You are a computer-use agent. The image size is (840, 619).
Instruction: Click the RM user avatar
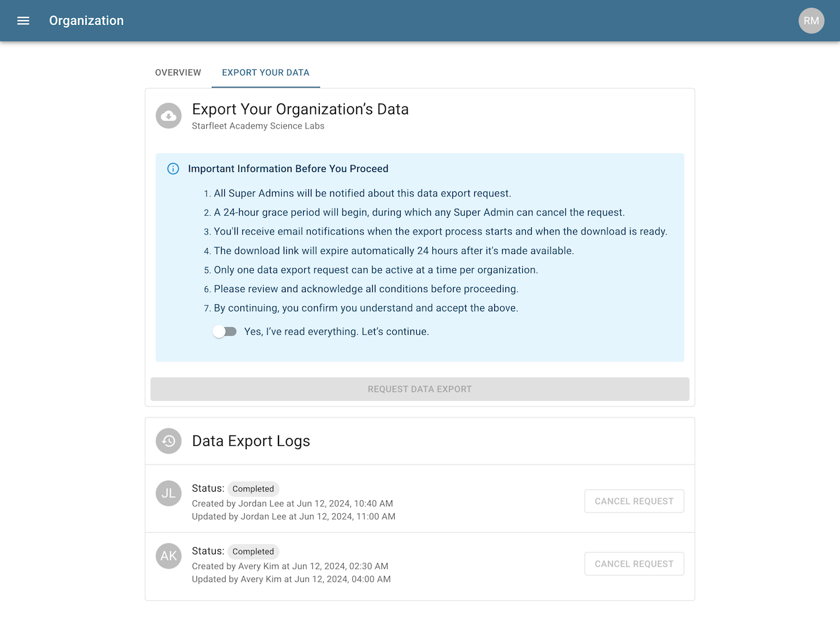811,21
